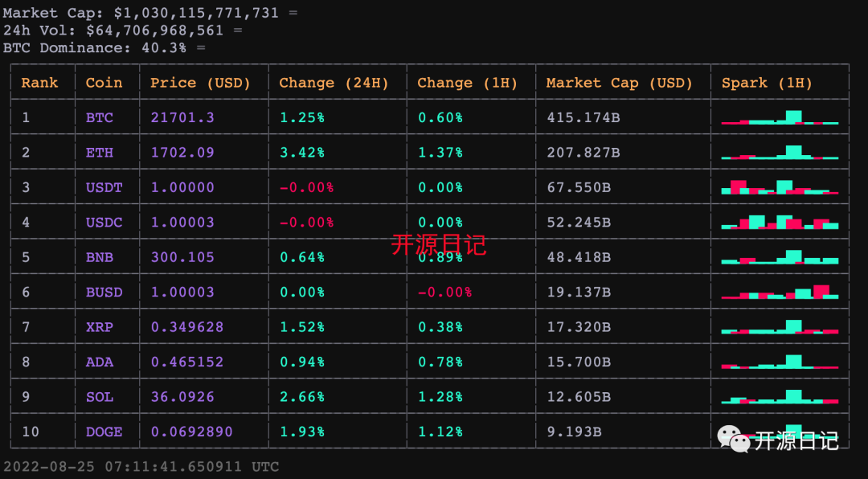Click BTC market cap 415.174B
Viewport: 868px width, 479px height.
(x=583, y=118)
